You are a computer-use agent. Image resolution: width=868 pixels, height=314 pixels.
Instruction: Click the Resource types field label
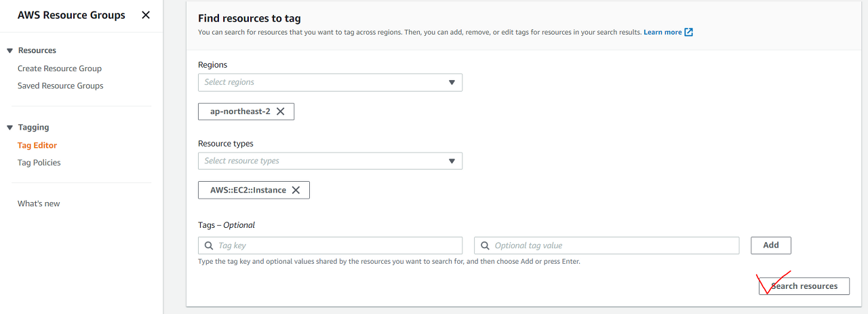point(226,144)
